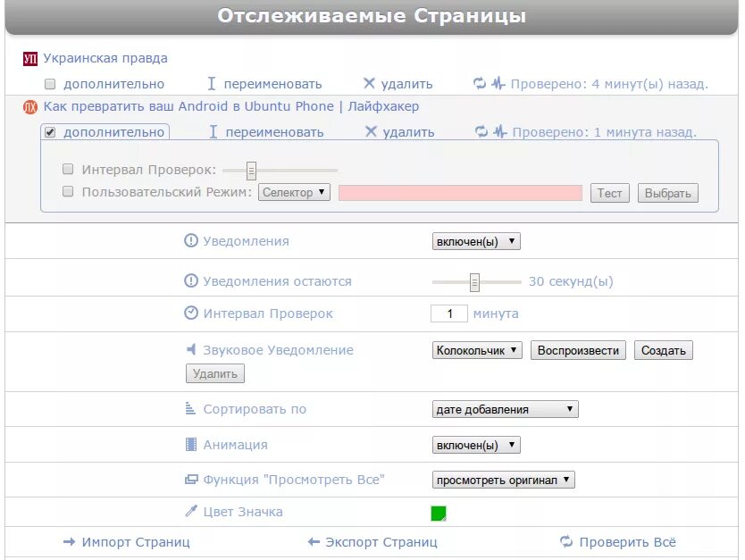The width and height of the screenshot is (745, 560).
Task: Uncheck дополнительно checkbox for Лайфхакер page
Action: (x=50, y=132)
